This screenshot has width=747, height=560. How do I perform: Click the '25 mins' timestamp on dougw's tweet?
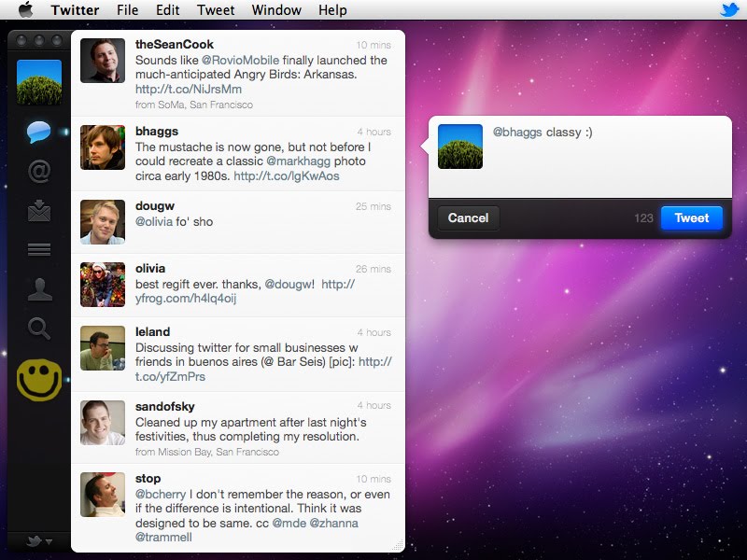[373, 206]
